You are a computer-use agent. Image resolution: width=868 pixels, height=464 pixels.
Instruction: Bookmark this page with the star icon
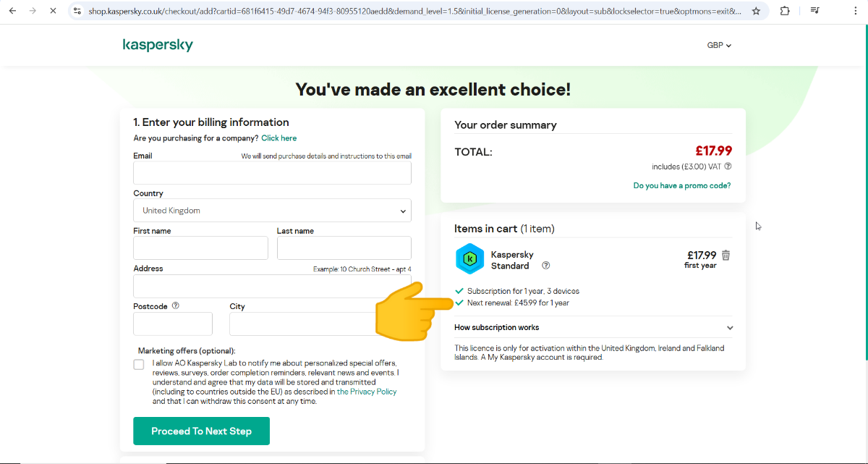pos(756,12)
